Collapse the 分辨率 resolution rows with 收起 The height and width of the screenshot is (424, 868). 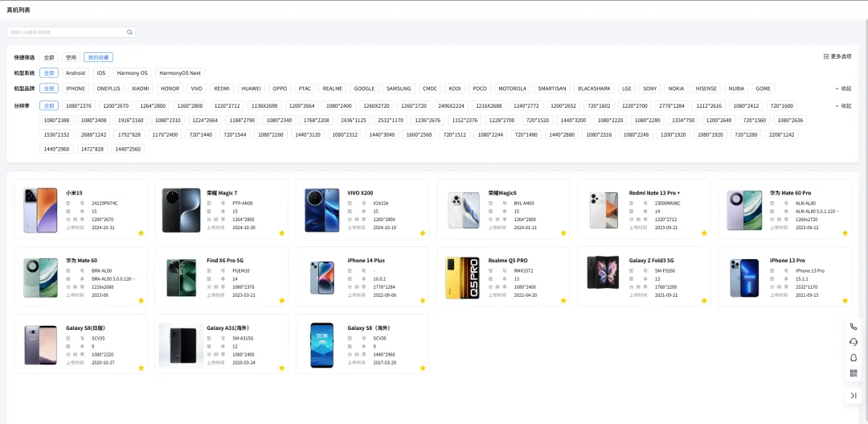click(x=843, y=106)
